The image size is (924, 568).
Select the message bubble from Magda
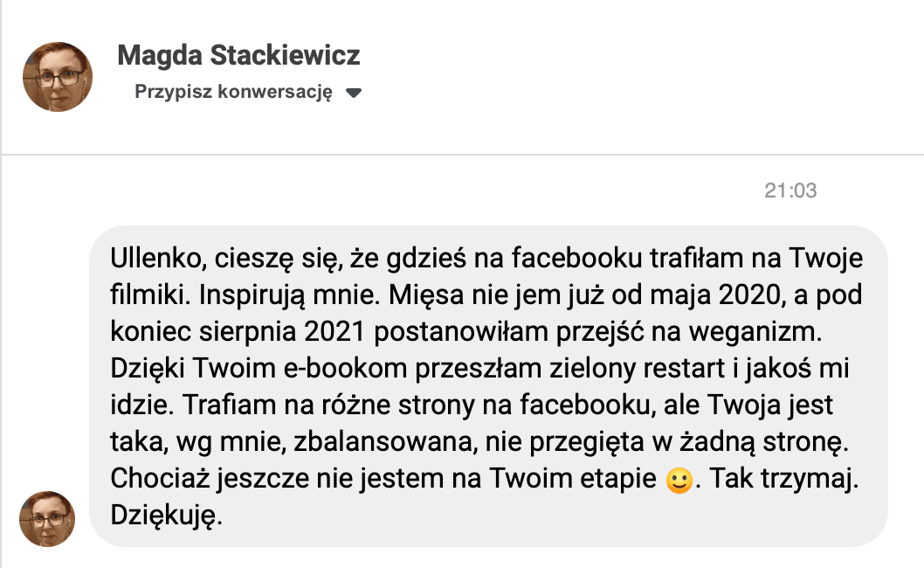[x=488, y=386]
